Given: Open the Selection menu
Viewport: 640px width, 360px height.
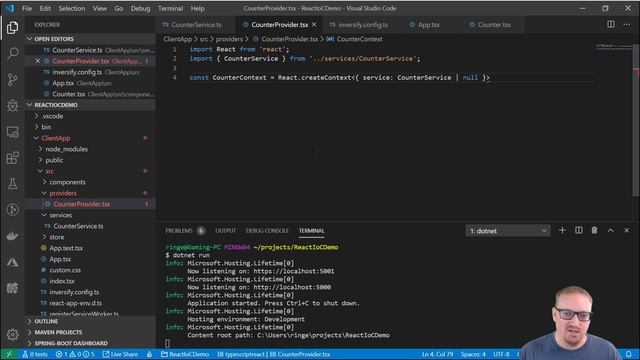Looking at the screenshot, I should [x=71, y=8].
